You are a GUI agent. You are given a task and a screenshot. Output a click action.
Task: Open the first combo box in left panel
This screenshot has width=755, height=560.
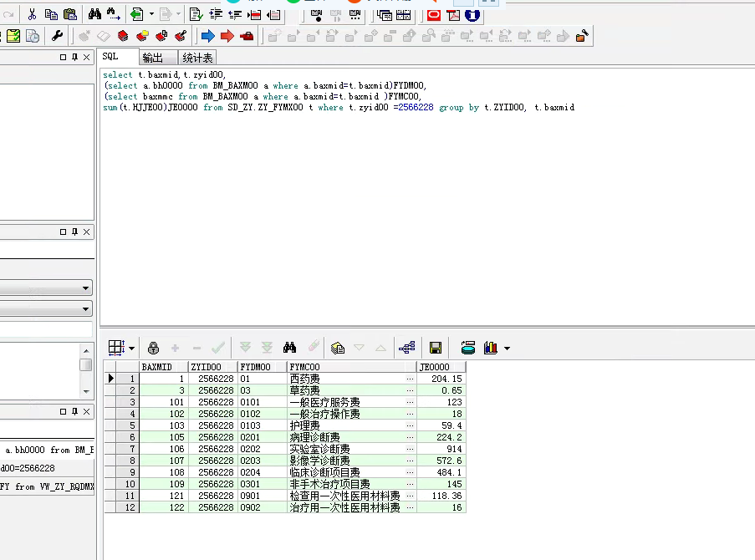(x=86, y=288)
